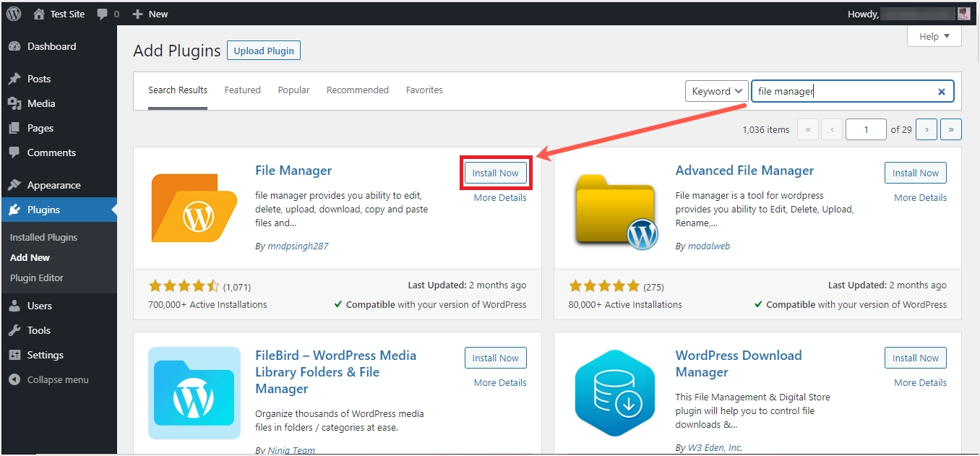
Task: Install WordPress Download Manager plugin
Action: pos(916,358)
